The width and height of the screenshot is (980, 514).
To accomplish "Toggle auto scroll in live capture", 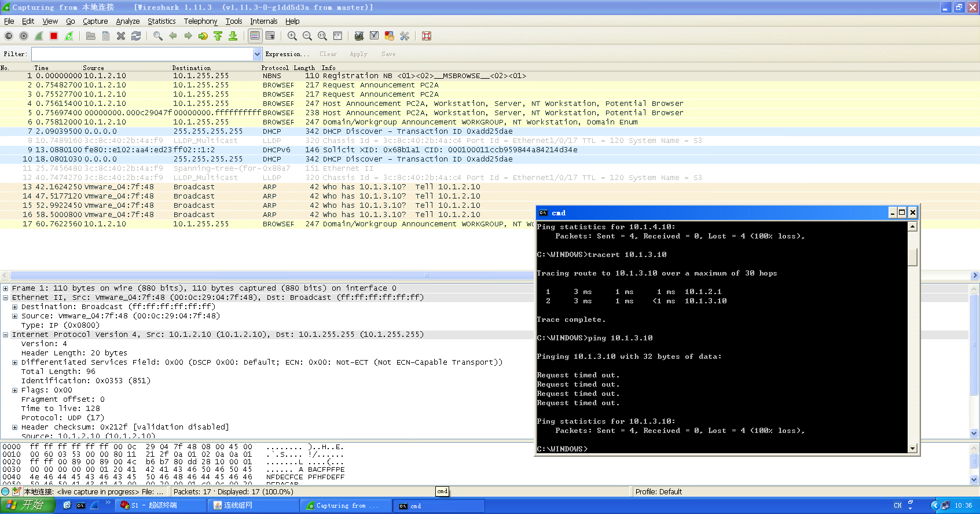I will tap(270, 36).
